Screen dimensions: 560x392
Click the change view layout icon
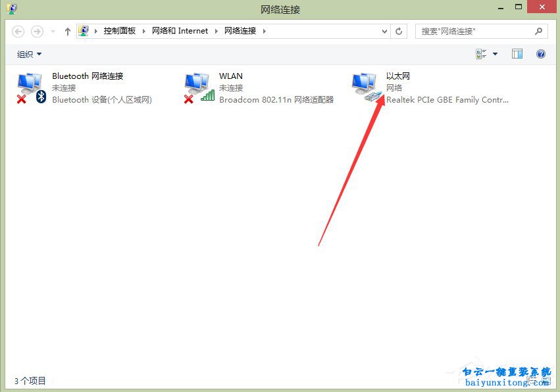(481, 54)
